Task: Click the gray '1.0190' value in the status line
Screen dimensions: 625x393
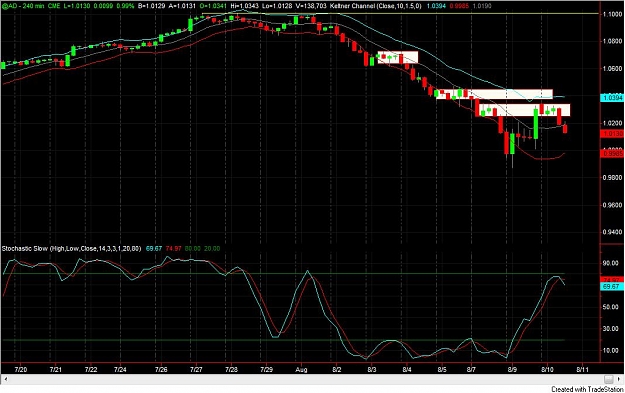Action: (x=482, y=6)
